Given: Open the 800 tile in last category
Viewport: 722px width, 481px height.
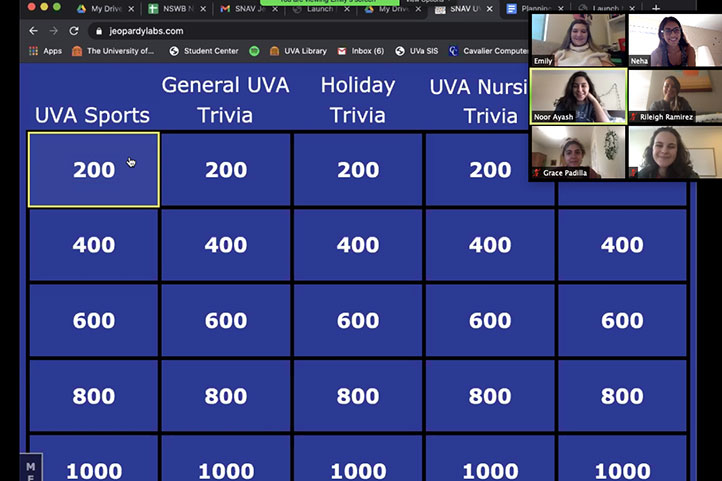Looking at the screenshot, I should [623, 396].
